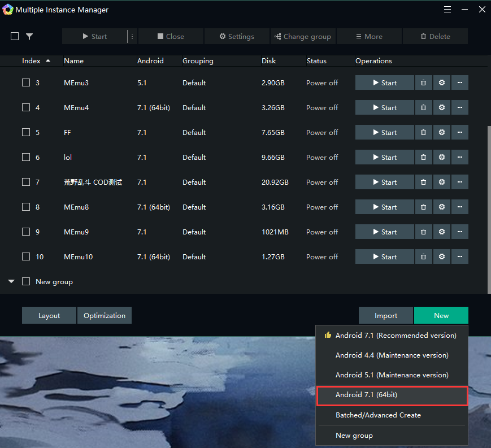Open more options for FF instance

(460, 133)
